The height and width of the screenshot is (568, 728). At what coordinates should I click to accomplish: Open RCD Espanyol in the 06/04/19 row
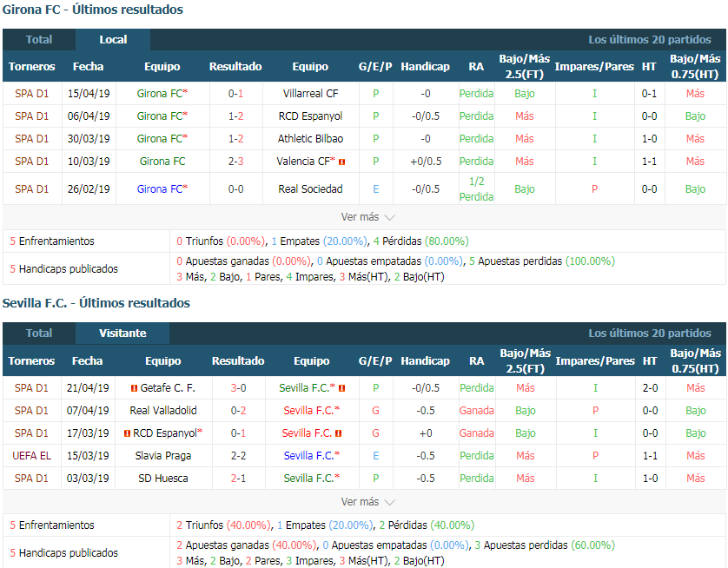coord(311,116)
